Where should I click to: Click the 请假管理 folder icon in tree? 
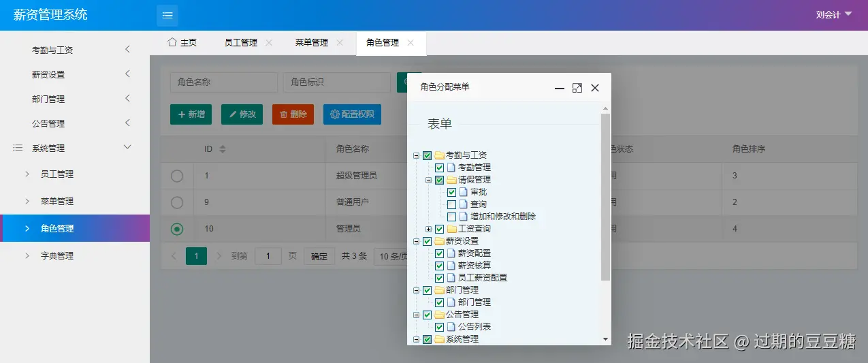point(452,180)
